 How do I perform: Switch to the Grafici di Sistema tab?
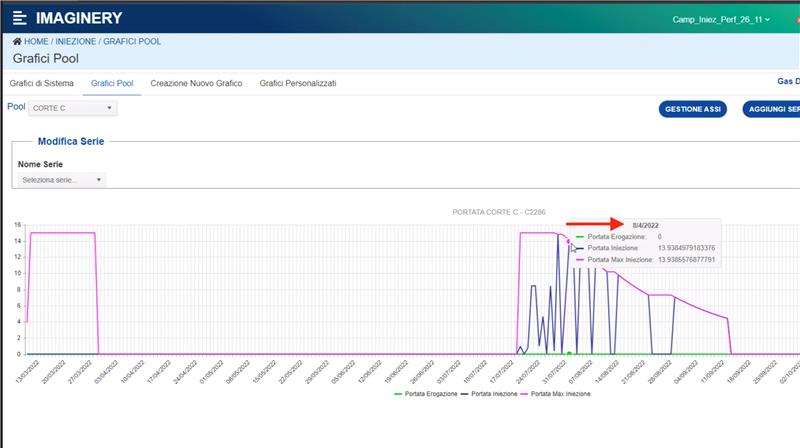click(42, 83)
